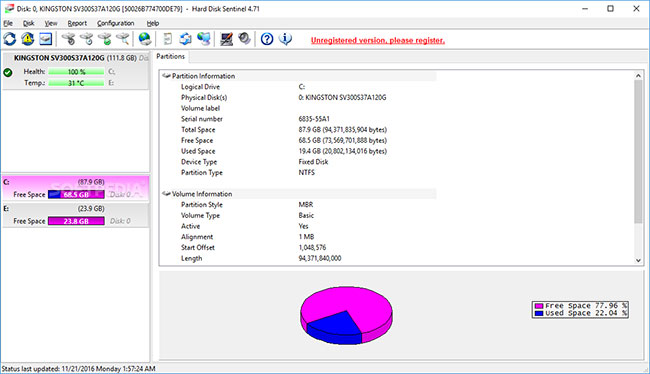Click the Start Offset value 1,048,576
This screenshot has height=374, width=650.
click(x=312, y=248)
